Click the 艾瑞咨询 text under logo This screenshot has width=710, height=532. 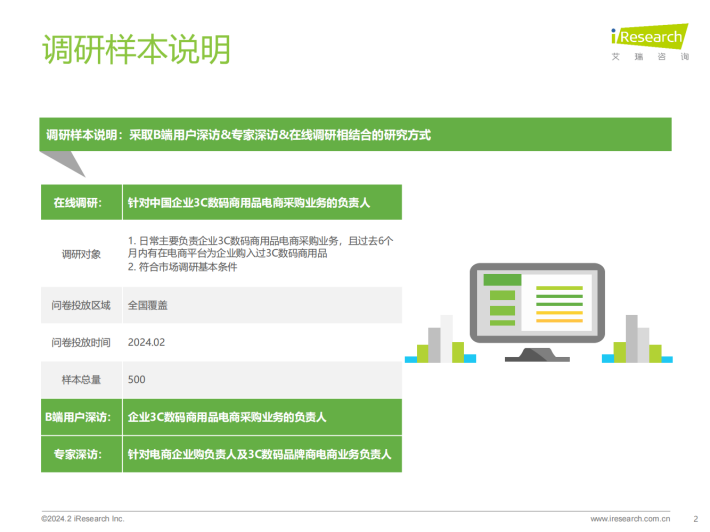[x=650, y=57]
